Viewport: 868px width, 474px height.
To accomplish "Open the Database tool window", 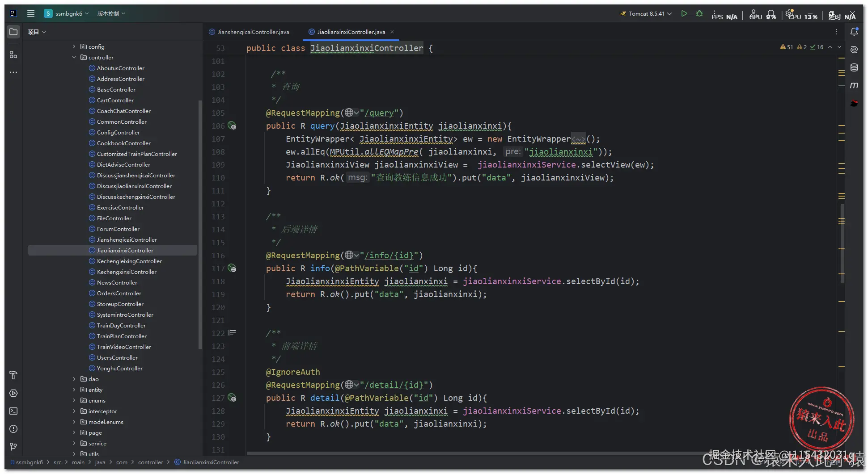I will pyautogui.click(x=854, y=67).
